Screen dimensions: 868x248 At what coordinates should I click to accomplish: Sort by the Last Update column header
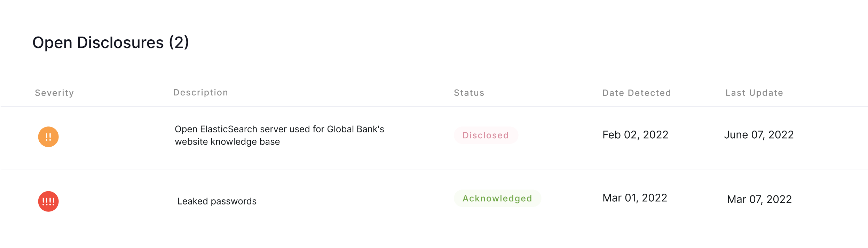[754, 93]
